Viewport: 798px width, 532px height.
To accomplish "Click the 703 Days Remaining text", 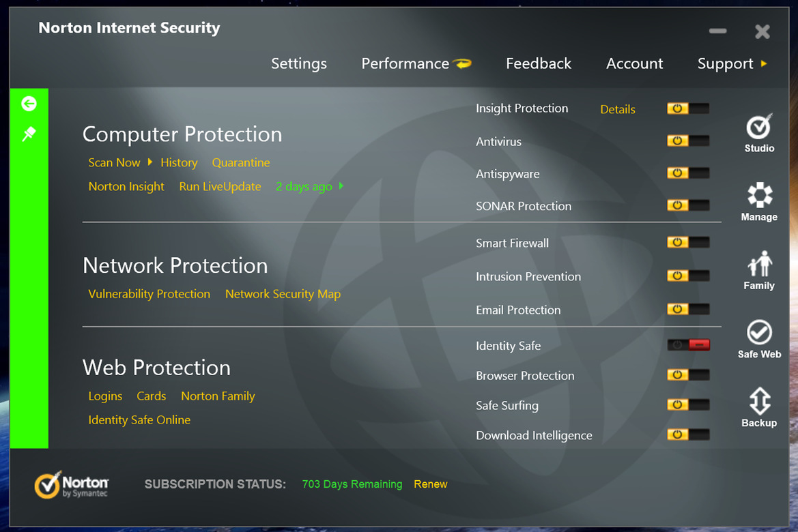I will [x=352, y=484].
